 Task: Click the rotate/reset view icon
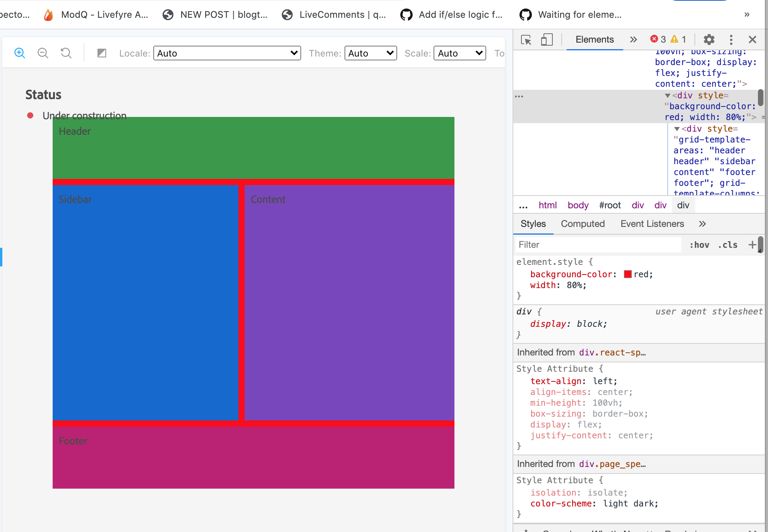[x=66, y=53]
